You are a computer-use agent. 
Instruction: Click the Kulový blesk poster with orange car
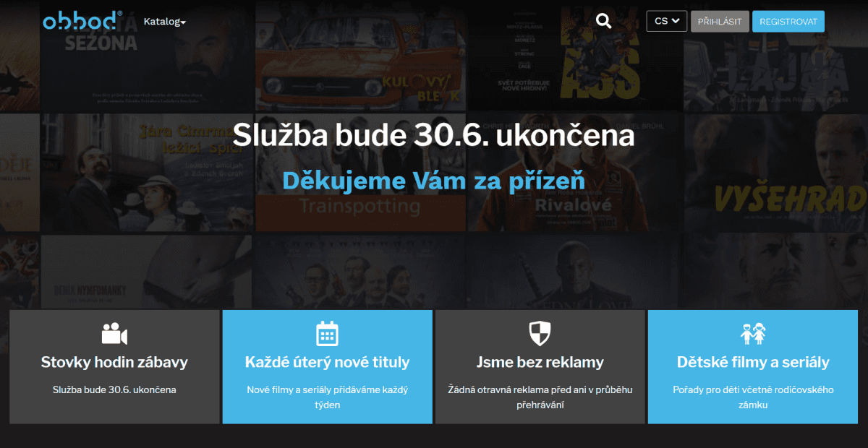point(360,55)
